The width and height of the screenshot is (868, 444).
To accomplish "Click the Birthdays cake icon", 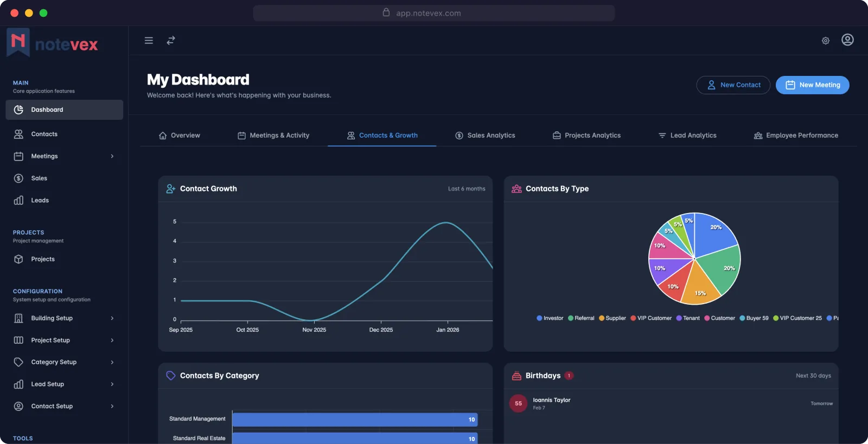I will (x=516, y=376).
